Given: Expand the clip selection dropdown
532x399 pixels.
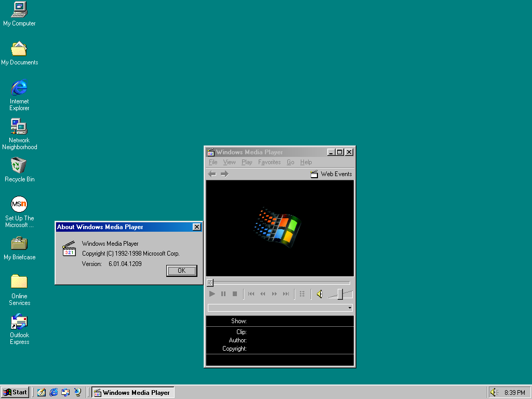Looking at the screenshot, I should pos(350,308).
